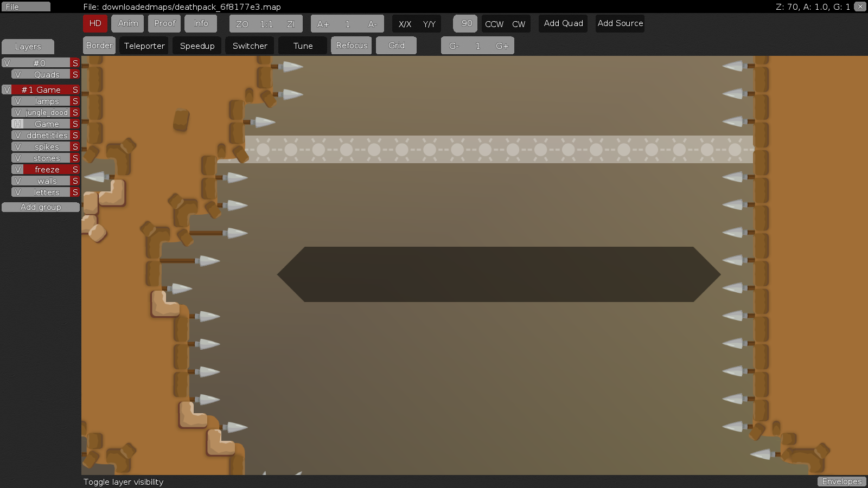The width and height of the screenshot is (868, 488).
Task: Open settings for the freeze layer
Action: pos(75,169)
